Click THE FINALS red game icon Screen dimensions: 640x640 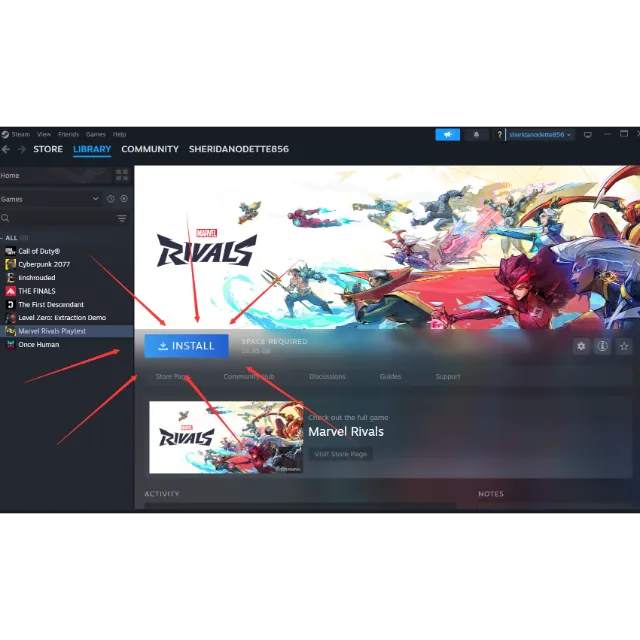[11, 291]
